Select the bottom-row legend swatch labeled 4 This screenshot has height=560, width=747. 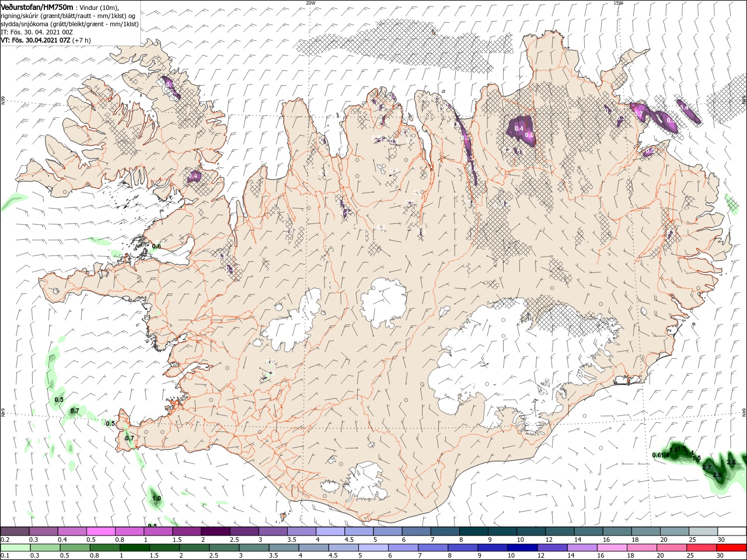pyautogui.click(x=314, y=548)
